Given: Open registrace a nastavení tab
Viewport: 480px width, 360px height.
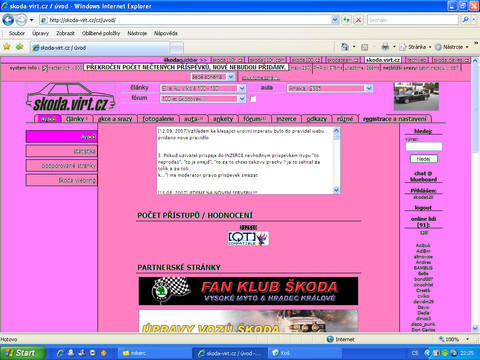Looking at the screenshot, I should [x=395, y=119].
